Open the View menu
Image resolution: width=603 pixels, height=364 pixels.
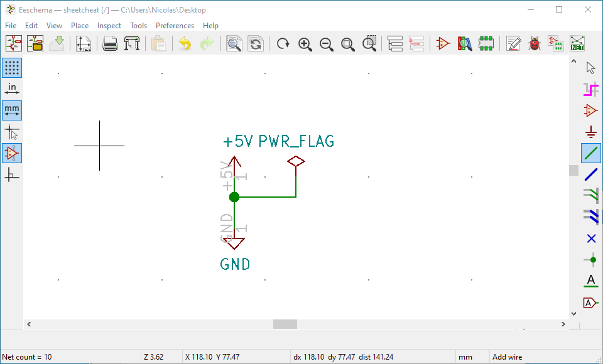tap(54, 26)
